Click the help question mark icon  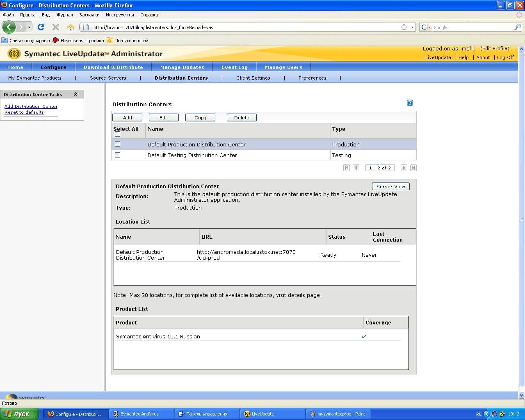tap(410, 103)
